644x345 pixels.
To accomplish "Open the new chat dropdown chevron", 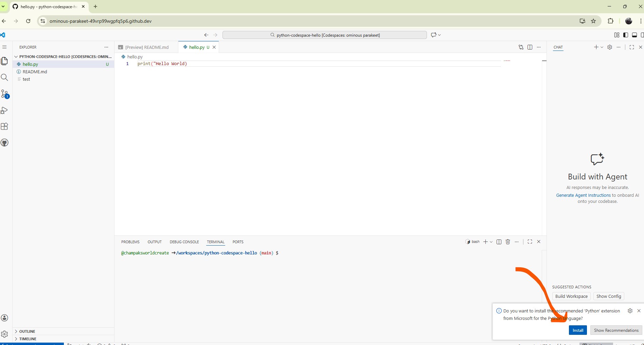I will pos(602,47).
